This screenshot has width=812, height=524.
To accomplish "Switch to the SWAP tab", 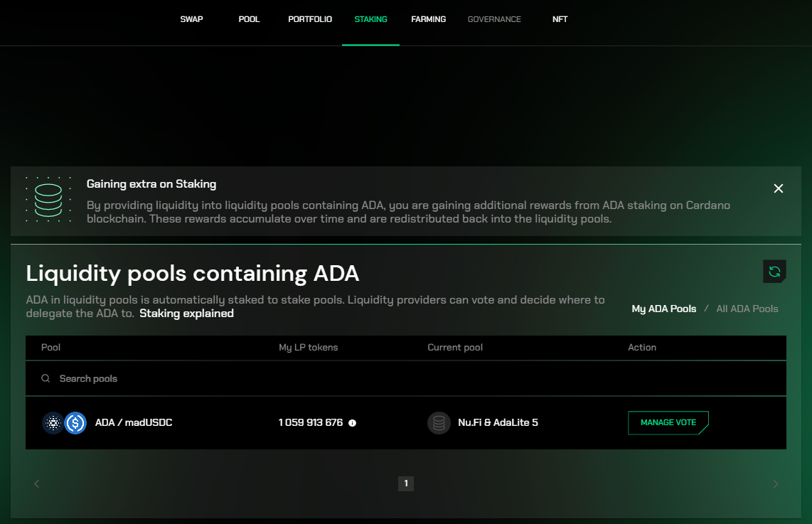I will pos(191,19).
